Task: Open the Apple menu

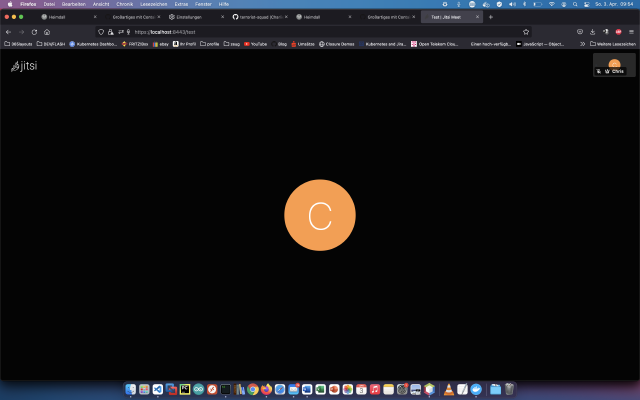Action: (x=10, y=4)
